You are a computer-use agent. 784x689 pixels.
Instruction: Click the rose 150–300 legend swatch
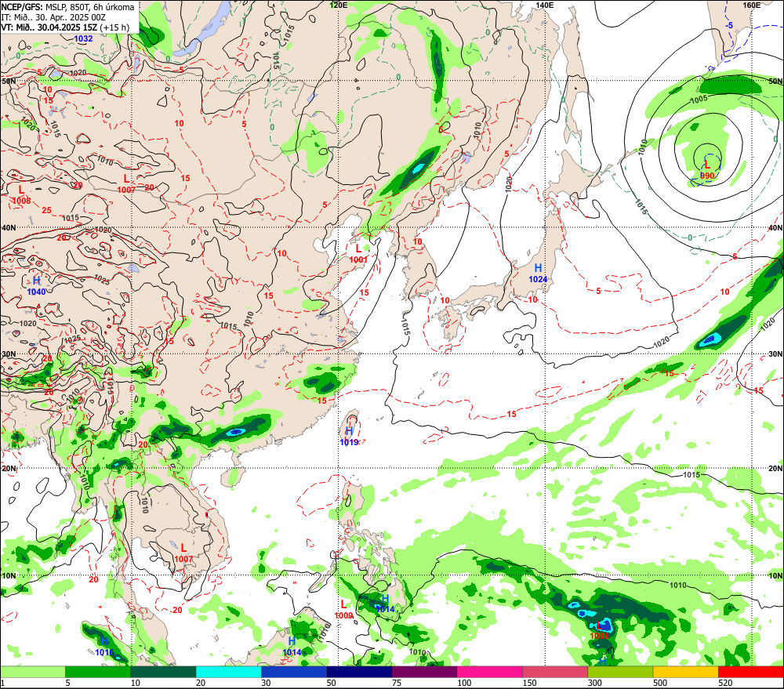pos(555,672)
